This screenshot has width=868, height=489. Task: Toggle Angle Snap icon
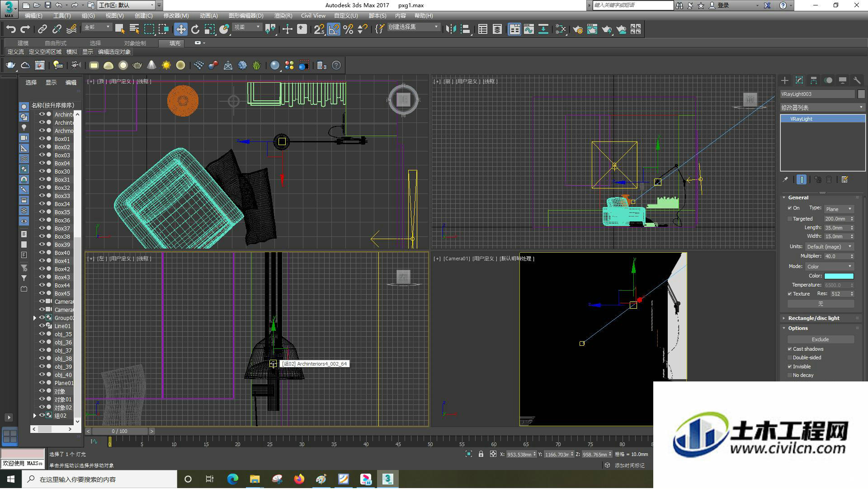point(334,29)
